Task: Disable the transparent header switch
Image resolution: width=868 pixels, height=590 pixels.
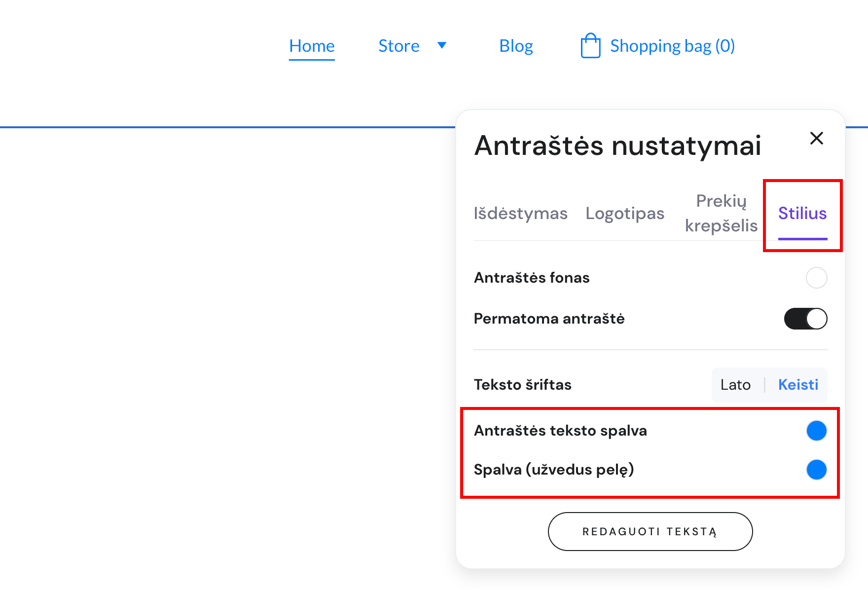Action: (x=805, y=319)
